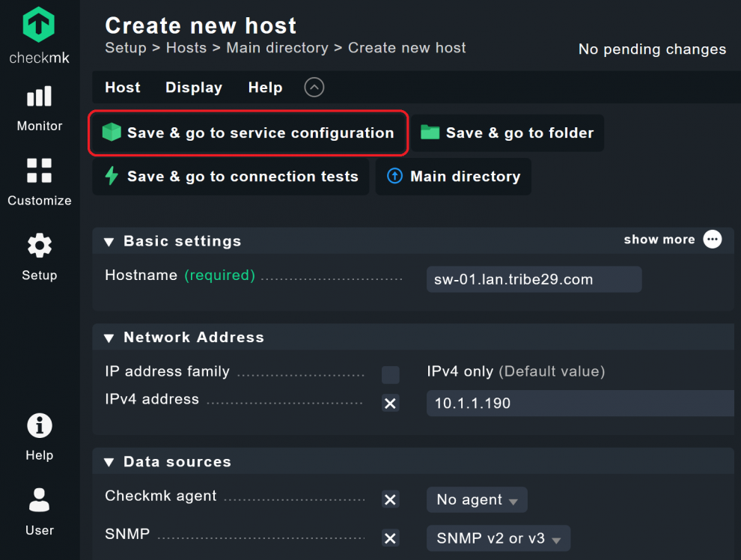
Task: Enable the IP address family checkbox
Action: [390, 374]
